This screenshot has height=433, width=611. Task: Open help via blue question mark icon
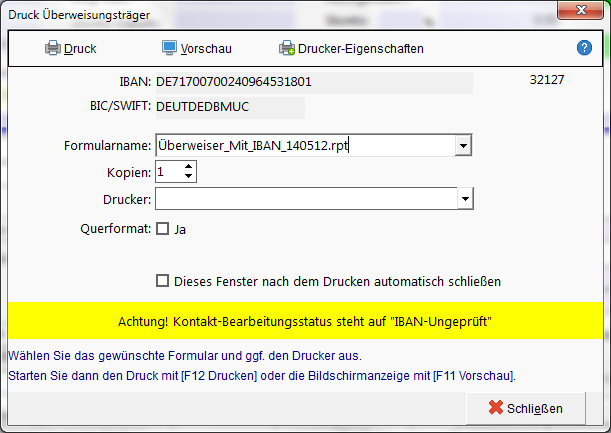point(584,48)
